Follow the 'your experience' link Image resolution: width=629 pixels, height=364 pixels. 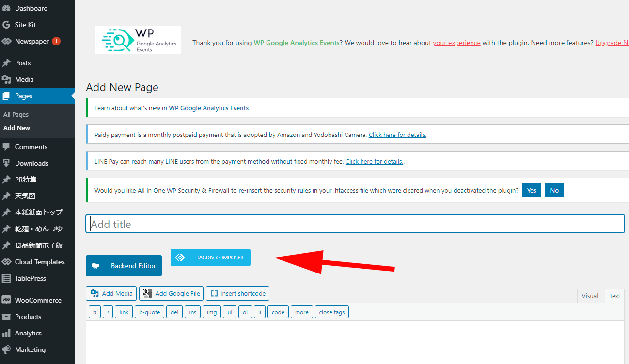click(x=456, y=43)
